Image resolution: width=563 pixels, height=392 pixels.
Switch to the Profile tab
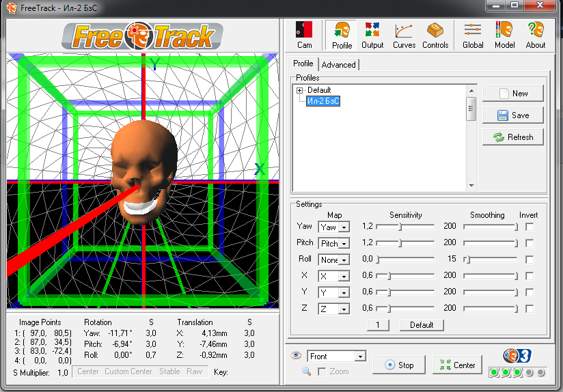coord(303,64)
